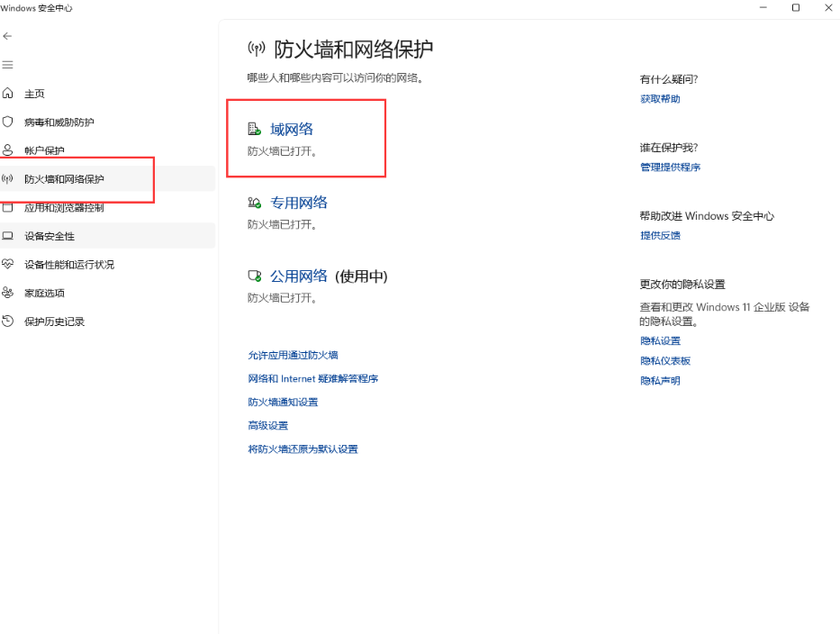Screen dimensions: 840x634
Task: Click the laptop icon for 设备安全性
Action: click(x=7, y=236)
